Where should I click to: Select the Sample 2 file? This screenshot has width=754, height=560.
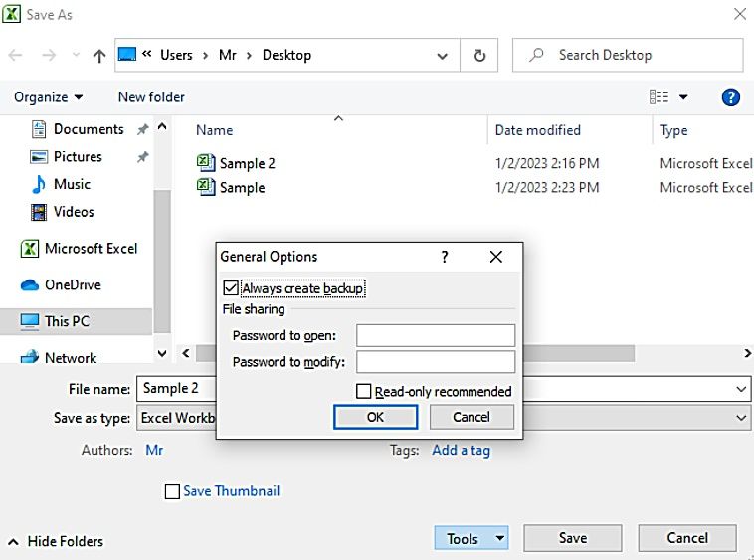[x=247, y=163]
